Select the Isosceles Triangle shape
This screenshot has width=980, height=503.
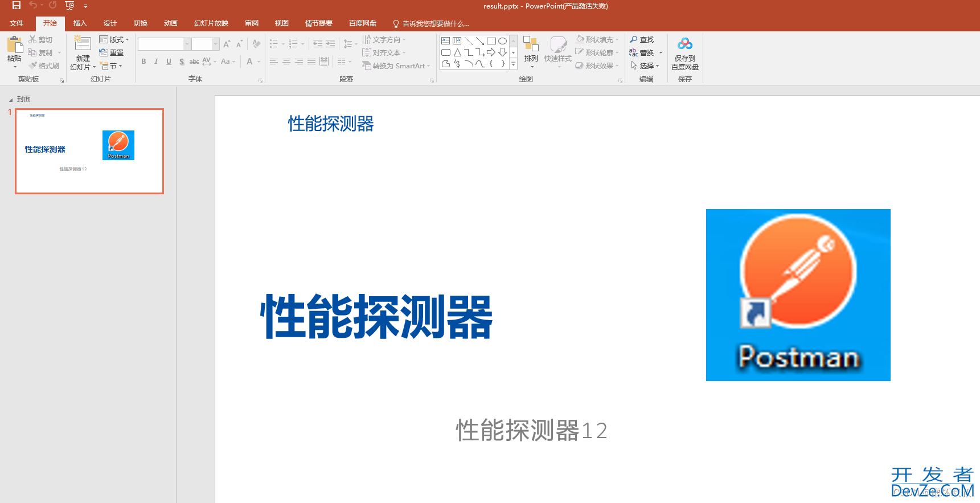coord(457,52)
